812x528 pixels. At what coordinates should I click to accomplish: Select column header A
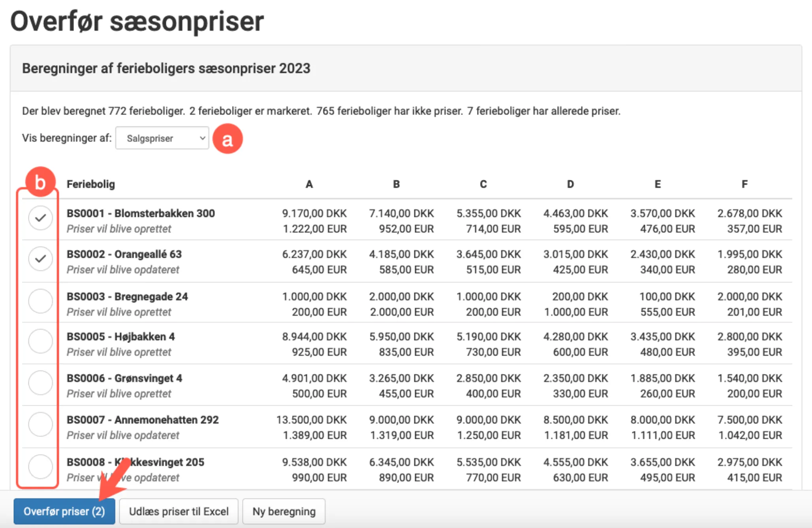[309, 183]
